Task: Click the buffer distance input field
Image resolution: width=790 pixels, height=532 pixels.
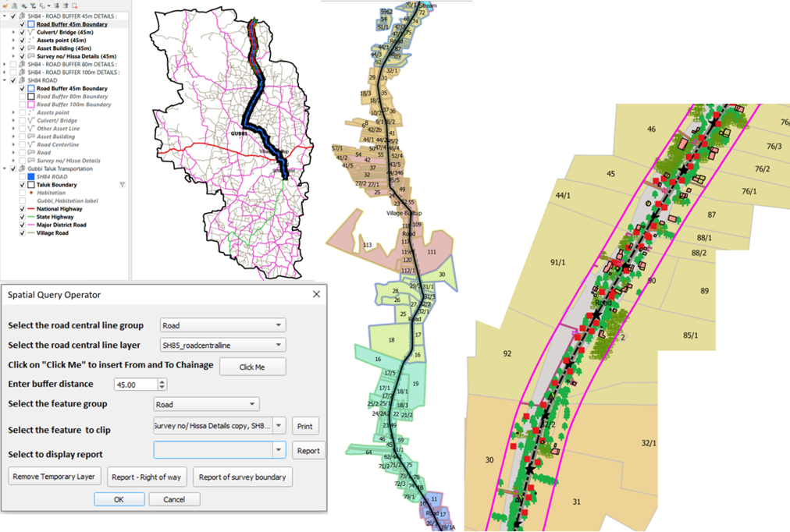Action: point(134,385)
